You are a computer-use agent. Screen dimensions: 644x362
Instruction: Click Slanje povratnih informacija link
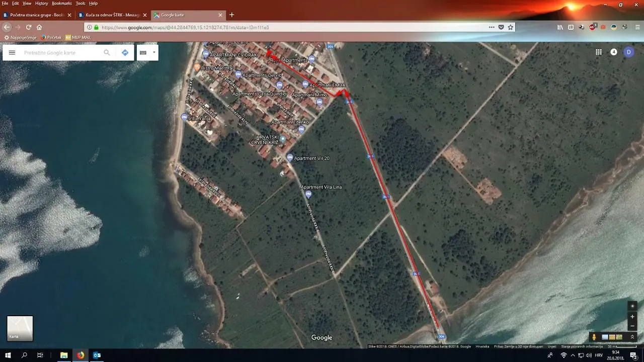pyautogui.click(x=582, y=346)
